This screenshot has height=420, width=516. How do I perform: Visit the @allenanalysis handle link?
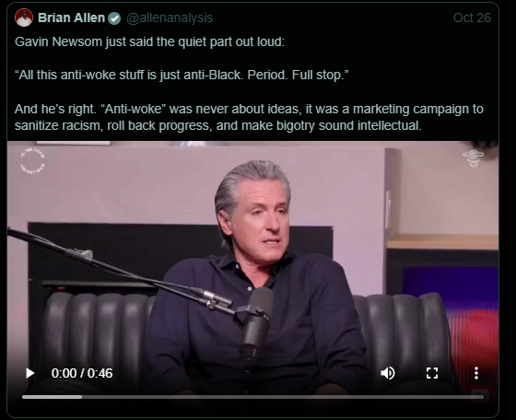point(170,17)
